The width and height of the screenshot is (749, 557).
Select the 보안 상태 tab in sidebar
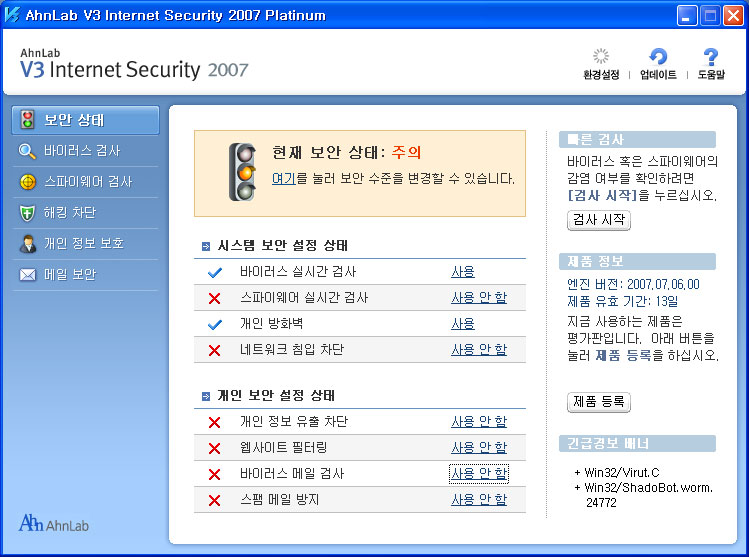pos(86,120)
